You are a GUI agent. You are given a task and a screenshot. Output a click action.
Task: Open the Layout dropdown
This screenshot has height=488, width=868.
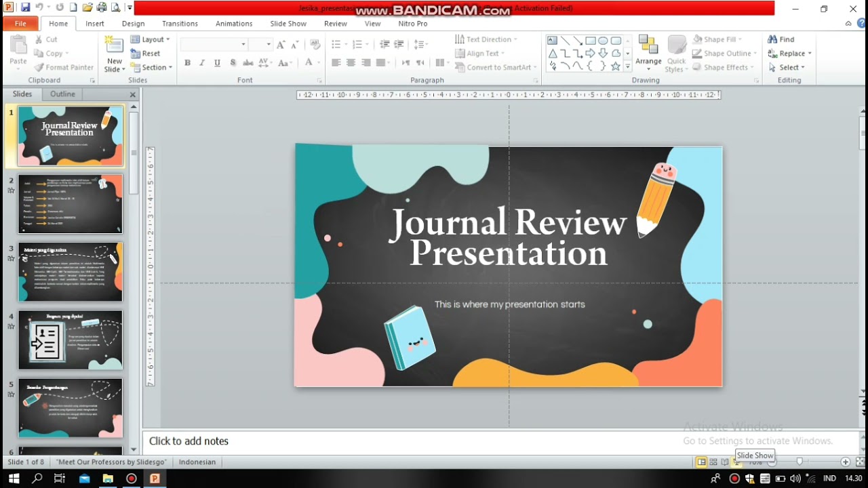pos(151,39)
